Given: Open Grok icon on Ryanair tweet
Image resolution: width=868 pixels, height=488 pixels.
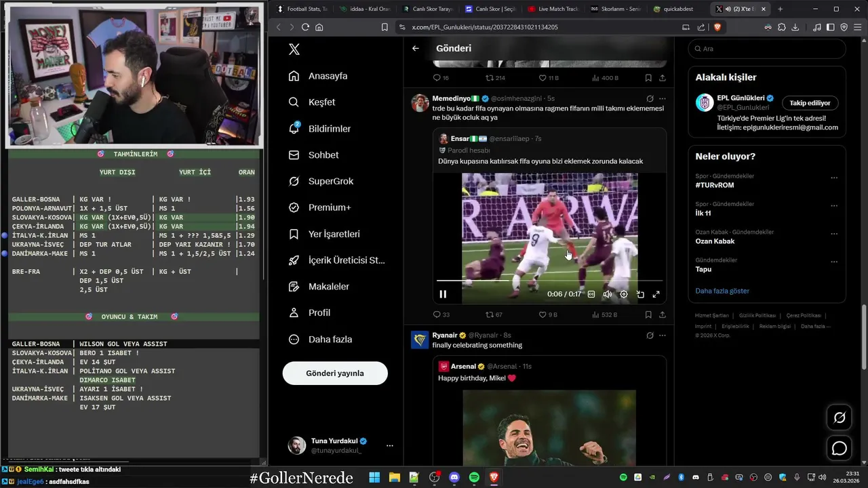Looking at the screenshot, I should (650, 335).
